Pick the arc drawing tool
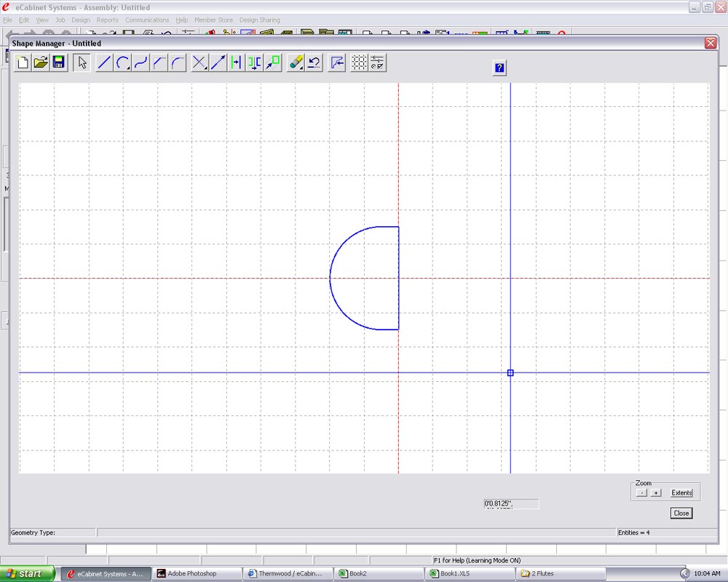The height and width of the screenshot is (582, 728). click(123, 63)
